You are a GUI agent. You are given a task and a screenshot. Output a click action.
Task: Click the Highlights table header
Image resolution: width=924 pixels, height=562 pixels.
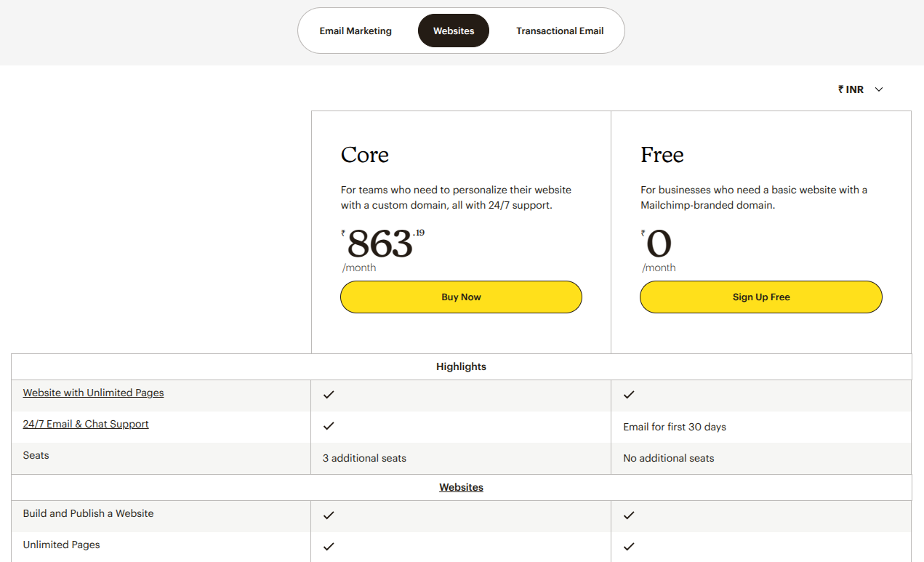pyautogui.click(x=461, y=366)
